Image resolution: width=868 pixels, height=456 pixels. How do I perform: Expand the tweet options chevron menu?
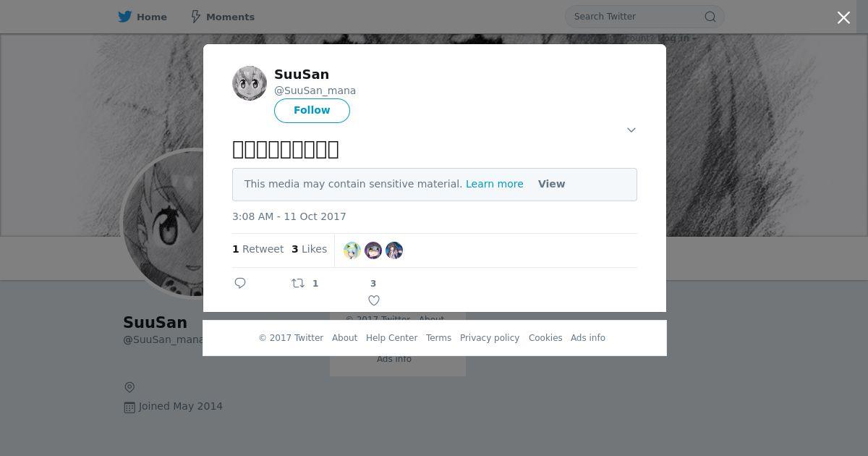tap(631, 130)
